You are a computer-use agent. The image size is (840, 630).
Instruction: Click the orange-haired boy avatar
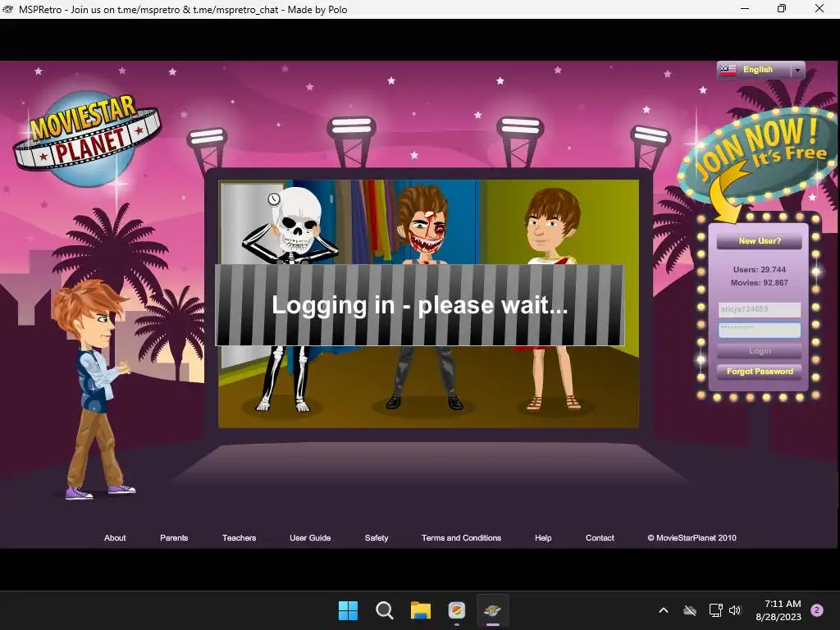point(94,388)
